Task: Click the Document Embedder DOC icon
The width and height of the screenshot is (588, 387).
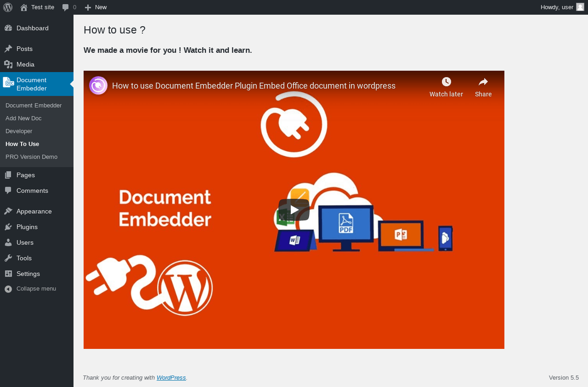Action: (x=8, y=82)
